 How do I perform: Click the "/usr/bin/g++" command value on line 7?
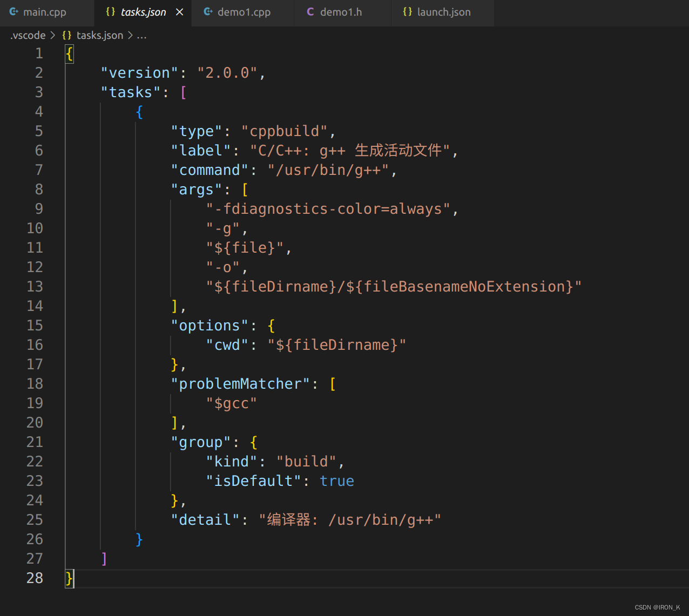click(x=328, y=170)
